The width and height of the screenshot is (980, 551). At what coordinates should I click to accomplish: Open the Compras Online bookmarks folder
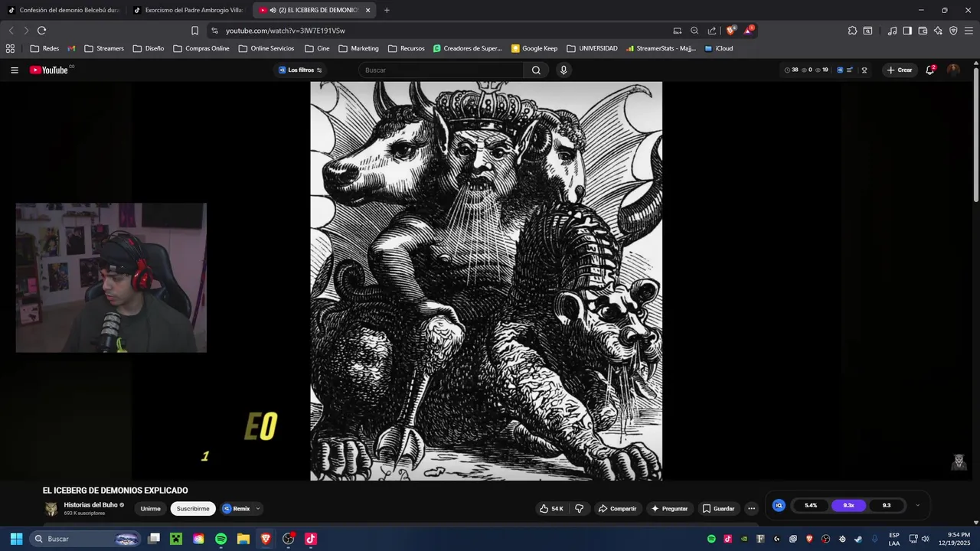click(x=201, y=48)
